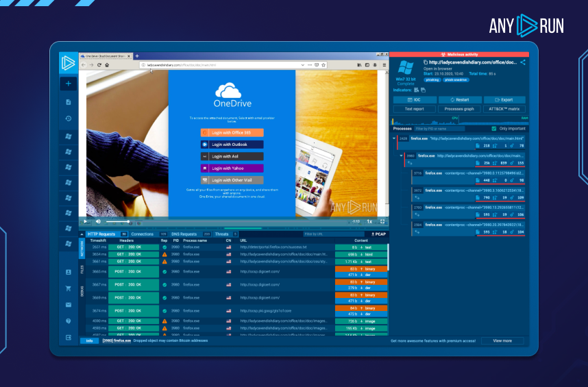Collapse the bottom panel with the up arrow
Screen dimensions: 588x387
pyautogui.click(x=82, y=234)
